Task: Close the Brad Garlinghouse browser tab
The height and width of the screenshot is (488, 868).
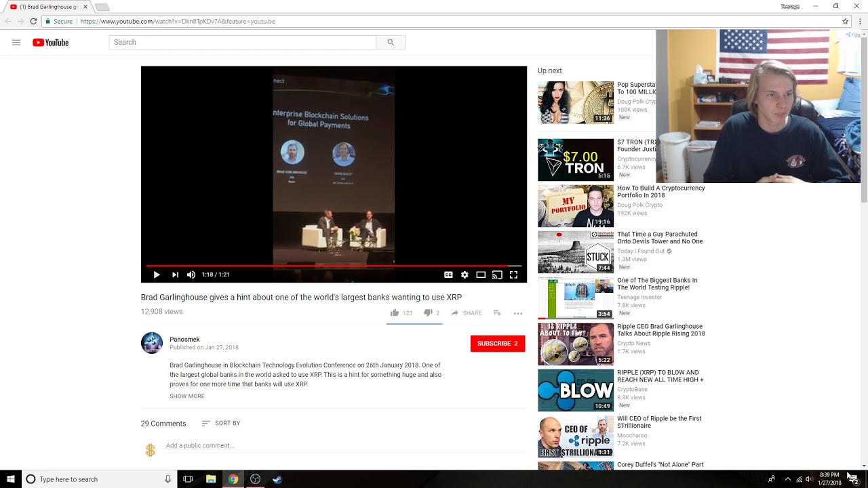Action: coord(85,7)
